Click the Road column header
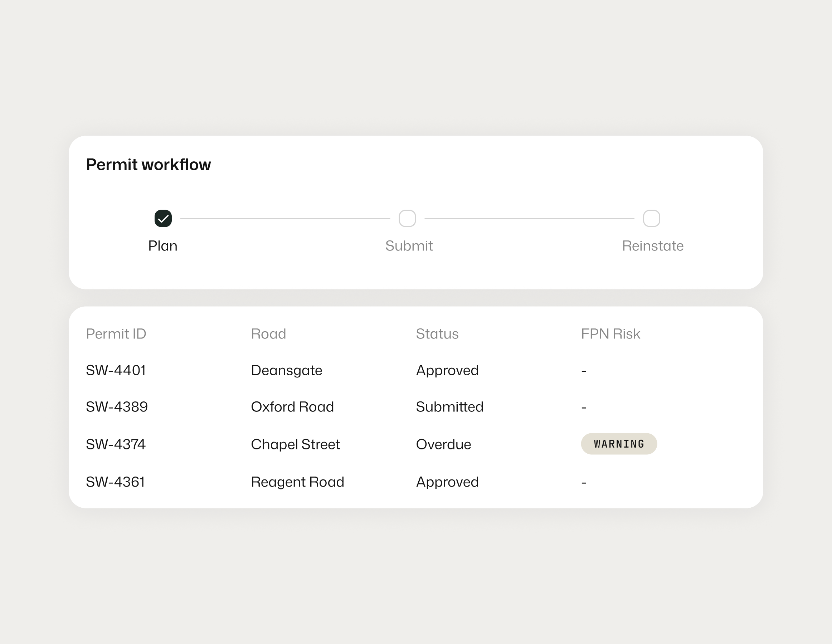 [x=268, y=334]
